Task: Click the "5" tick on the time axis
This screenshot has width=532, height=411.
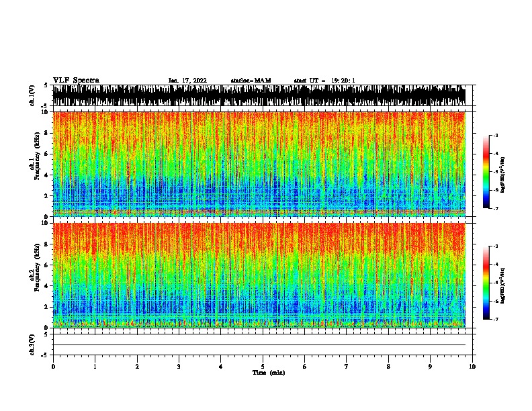Action: [x=263, y=367]
